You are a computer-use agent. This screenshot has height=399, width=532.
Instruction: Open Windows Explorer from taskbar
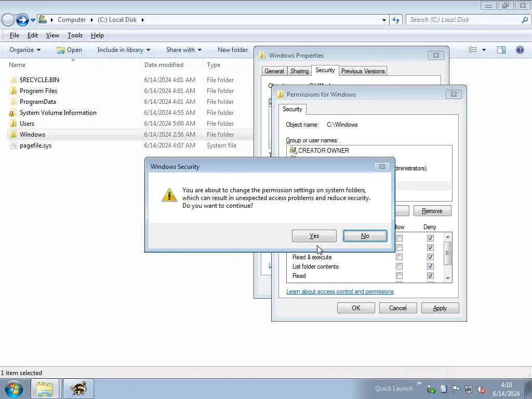pos(45,389)
